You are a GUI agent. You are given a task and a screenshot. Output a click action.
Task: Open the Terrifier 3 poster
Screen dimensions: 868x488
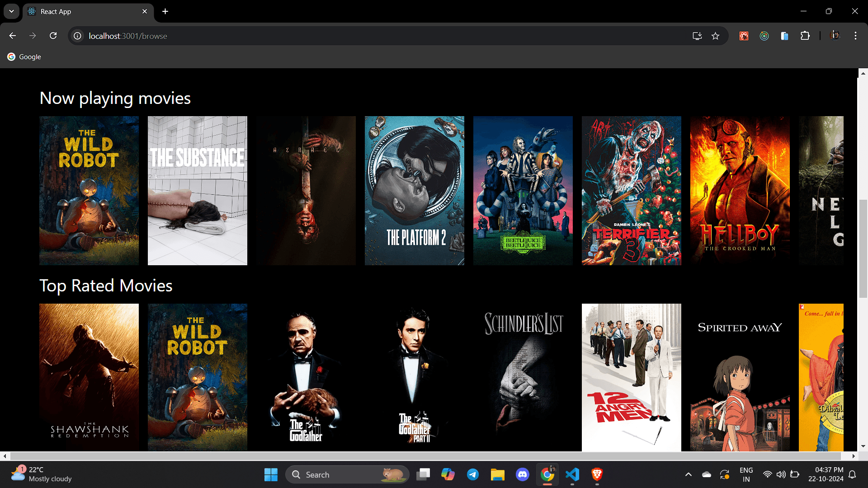click(632, 191)
